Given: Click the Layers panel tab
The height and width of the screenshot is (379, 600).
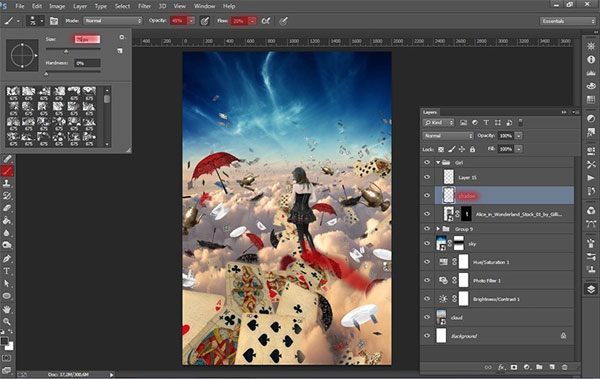Looking at the screenshot, I should 430,112.
